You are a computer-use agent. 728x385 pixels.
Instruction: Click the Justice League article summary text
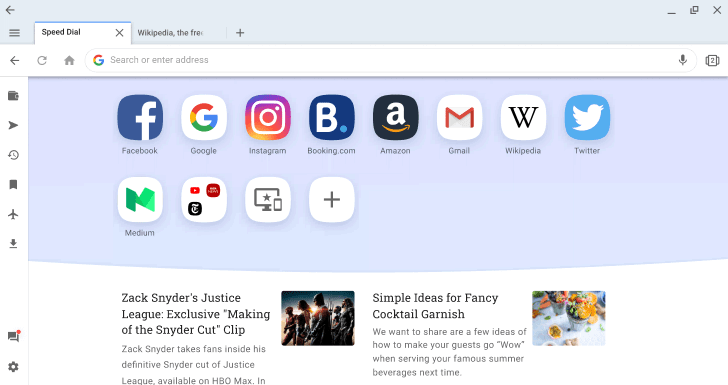[194, 365]
